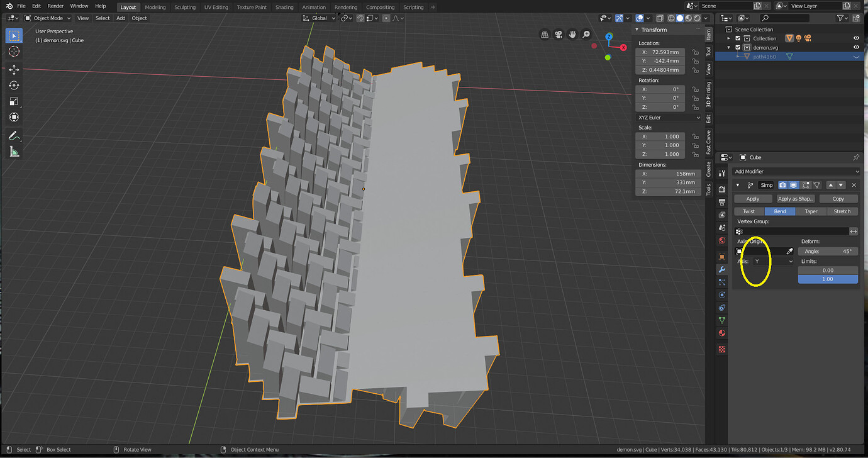Click the zoom view magnifier icon
Screen dimensions: 868x458
586,35
